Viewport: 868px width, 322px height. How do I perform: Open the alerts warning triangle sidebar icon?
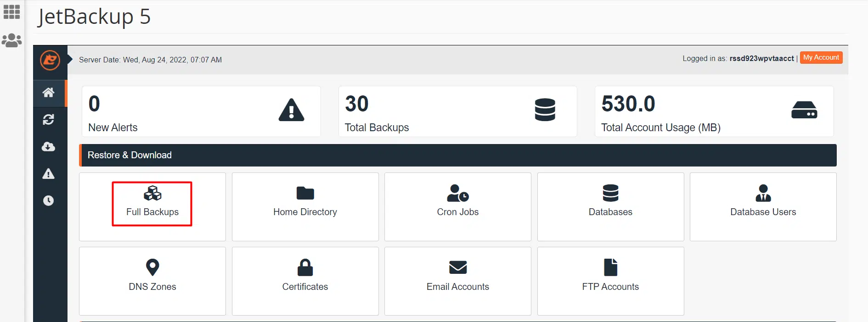[49, 174]
